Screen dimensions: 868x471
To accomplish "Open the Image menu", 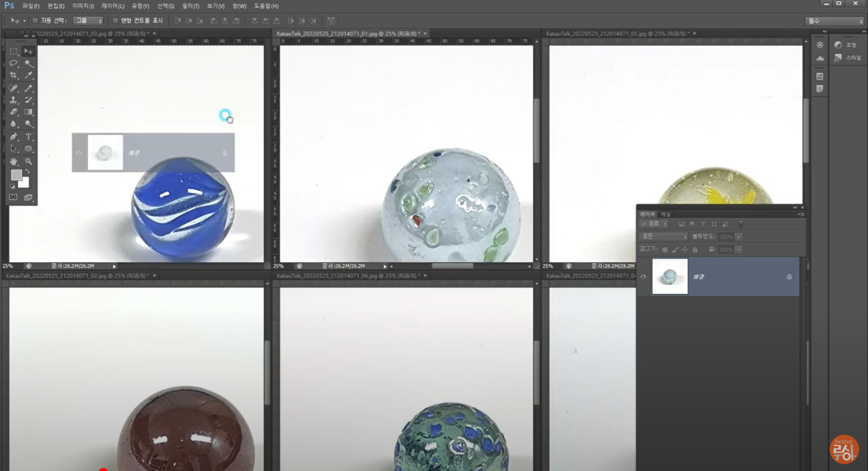I will 83,6.
